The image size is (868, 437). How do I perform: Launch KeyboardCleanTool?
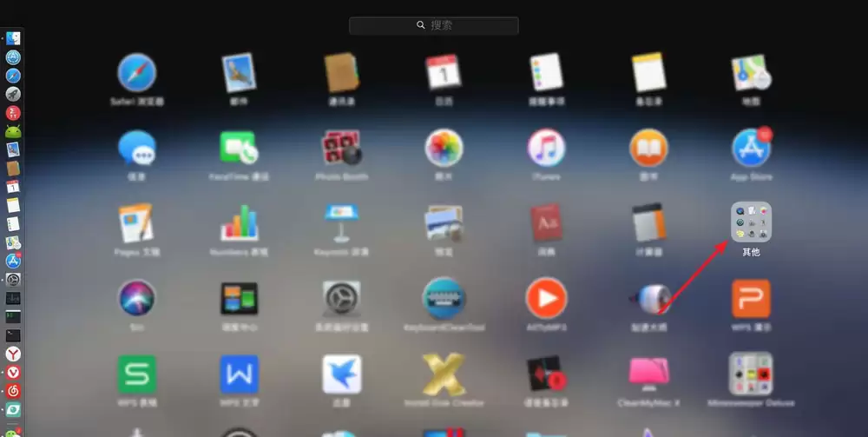click(444, 298)
